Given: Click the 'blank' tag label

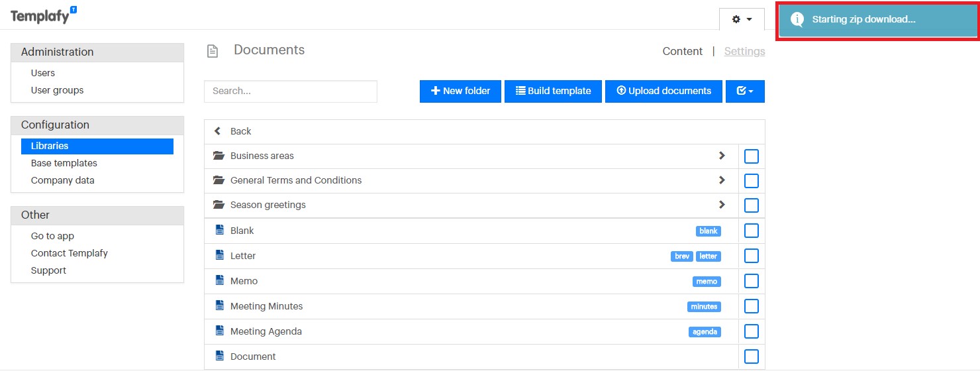Looking at the screenshot, I should tap(708, 231).
